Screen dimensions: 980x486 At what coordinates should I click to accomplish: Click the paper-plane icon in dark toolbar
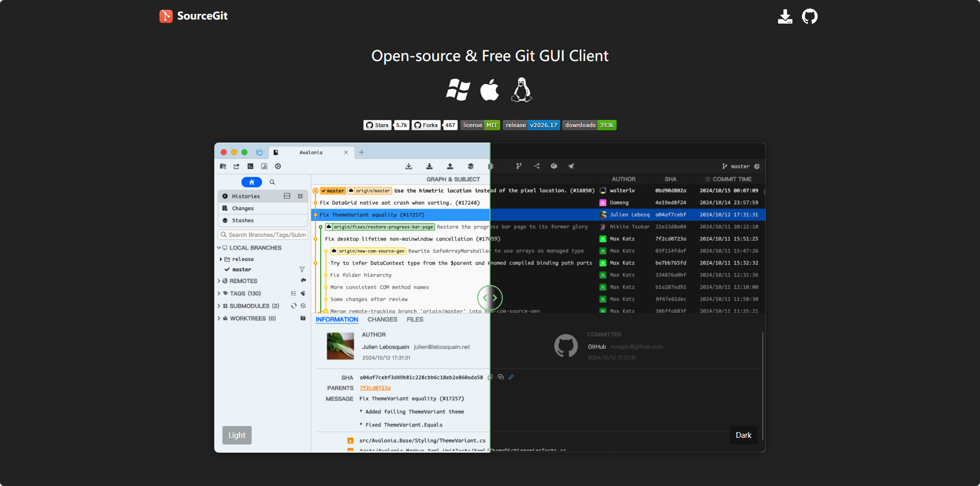pyautogui.click(x=571, y=166)
